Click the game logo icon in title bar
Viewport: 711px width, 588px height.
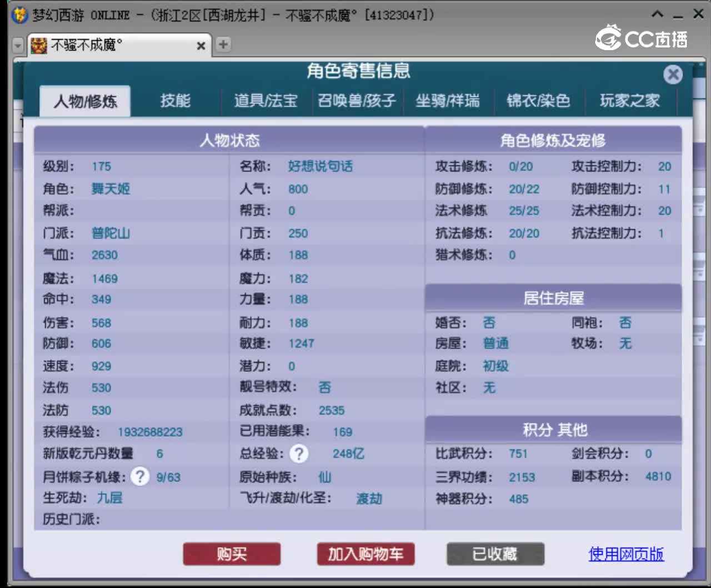pyautogui.click(x=19, y=15)
